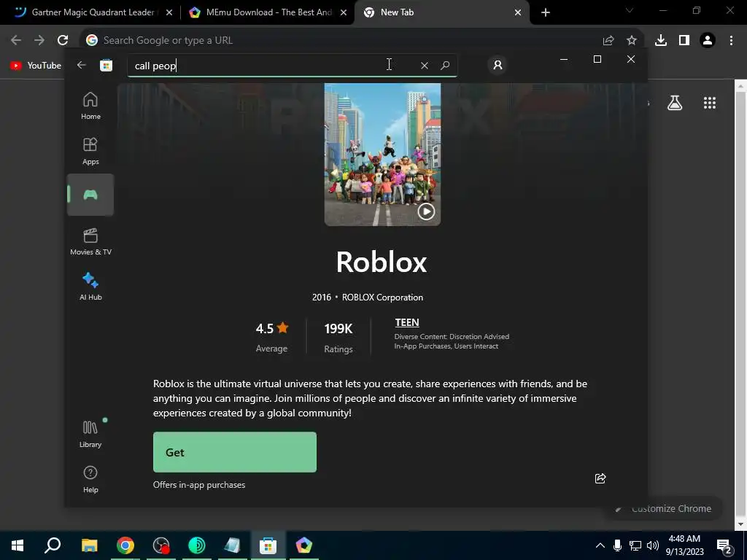Open Microsoft Store from taskbar
747x560 pixels.
pos(268,545)
